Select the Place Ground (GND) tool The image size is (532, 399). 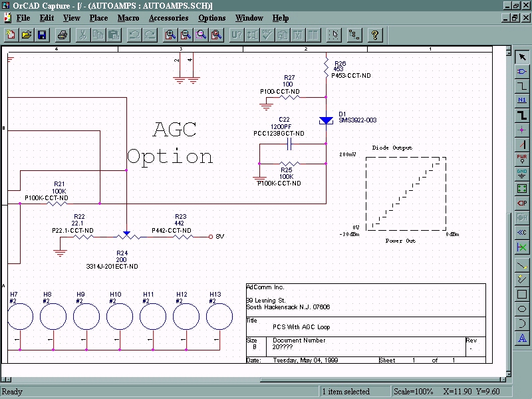[522, 173]
